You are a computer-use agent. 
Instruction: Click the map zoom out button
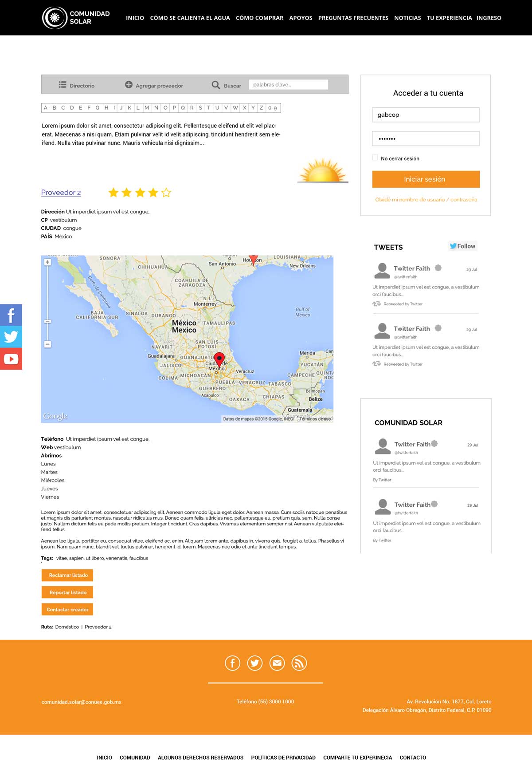[47, 344]
